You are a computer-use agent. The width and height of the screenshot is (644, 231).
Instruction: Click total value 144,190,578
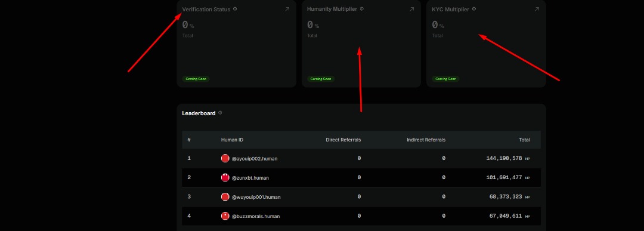pos(504,158)
